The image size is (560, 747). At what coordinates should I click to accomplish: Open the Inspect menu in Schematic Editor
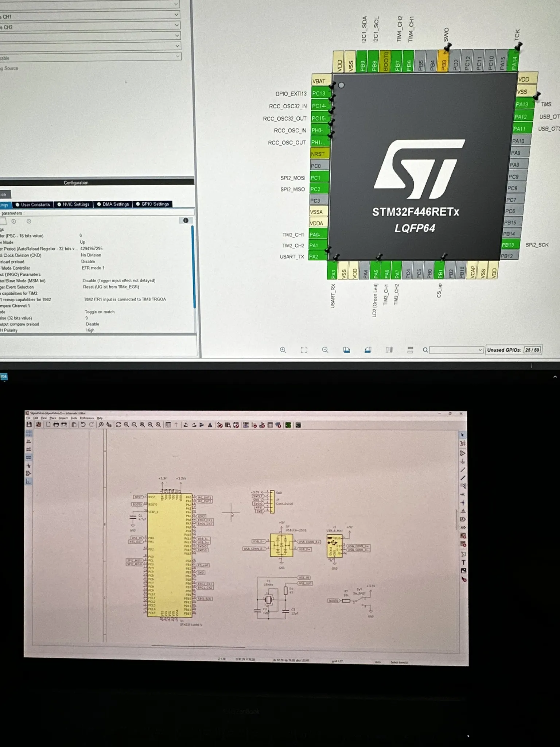coord(63,418)
